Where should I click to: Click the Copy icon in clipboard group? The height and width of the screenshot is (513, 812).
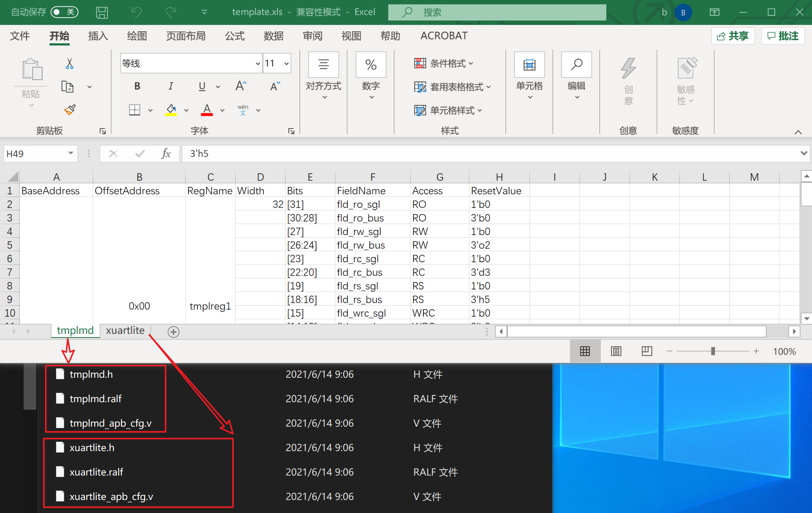(67, 86)
